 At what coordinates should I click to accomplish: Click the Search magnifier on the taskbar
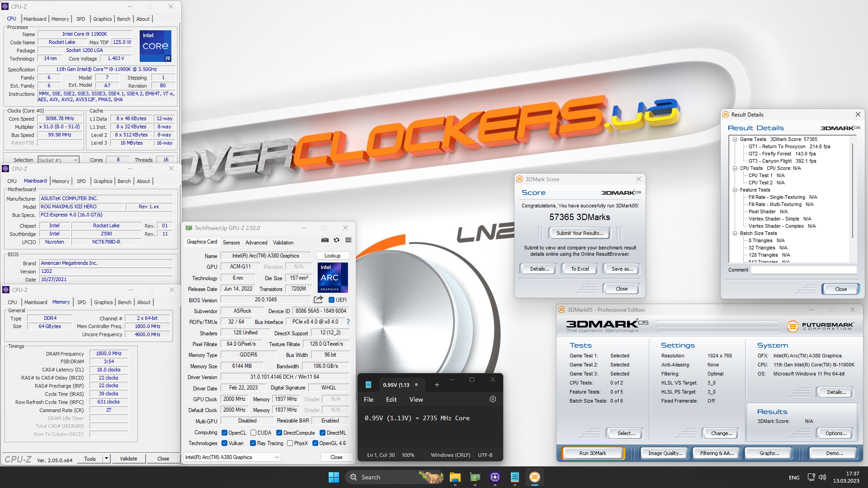[354, 477]
